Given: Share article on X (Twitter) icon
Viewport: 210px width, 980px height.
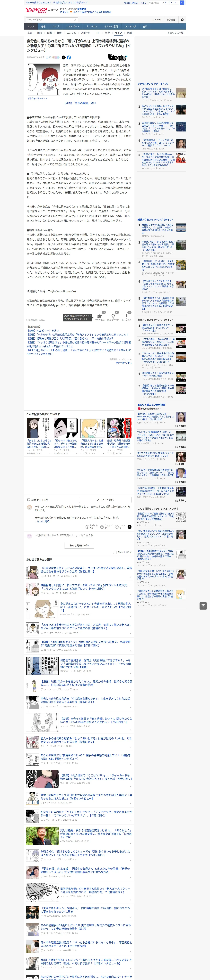Looking at the screenshot, I should (x=64, y=57).
